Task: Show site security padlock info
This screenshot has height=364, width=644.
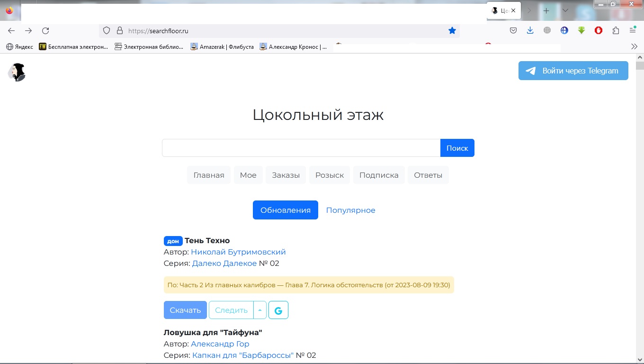Action: 119,31
